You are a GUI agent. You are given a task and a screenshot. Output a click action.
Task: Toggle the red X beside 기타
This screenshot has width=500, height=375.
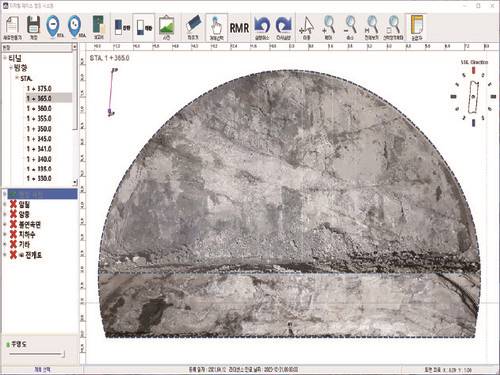(13, 244)
